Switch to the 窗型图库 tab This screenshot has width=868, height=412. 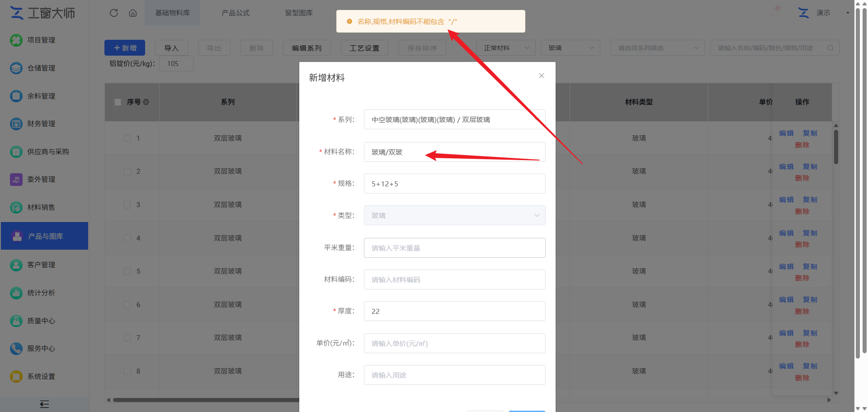[x=298, y=13]
